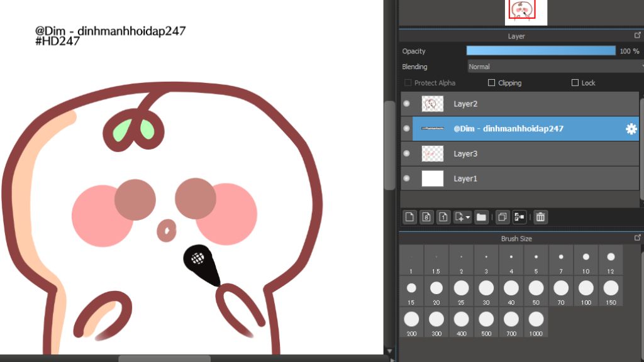Click the Layer panel title bar
This screenshot has height=362, width=644.
point(516,36)
